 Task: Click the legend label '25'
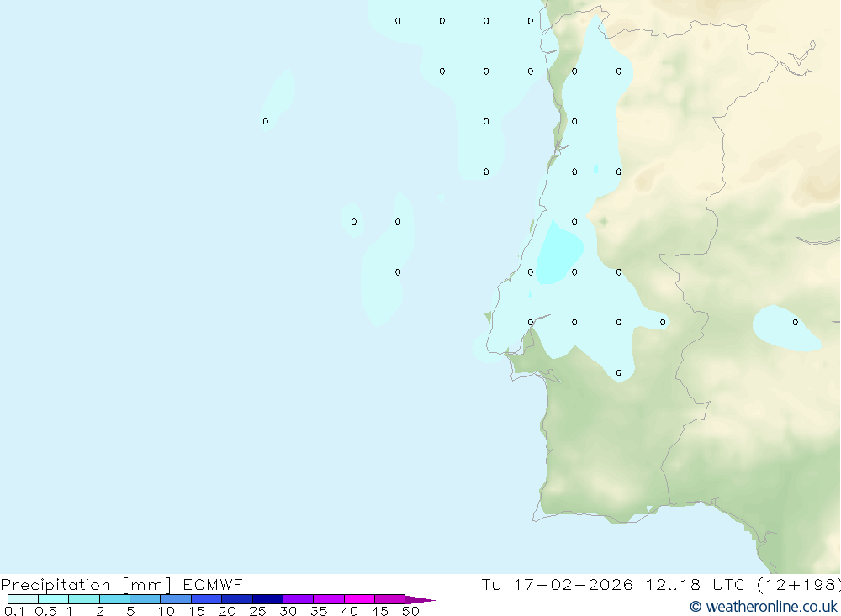[257, 611]
